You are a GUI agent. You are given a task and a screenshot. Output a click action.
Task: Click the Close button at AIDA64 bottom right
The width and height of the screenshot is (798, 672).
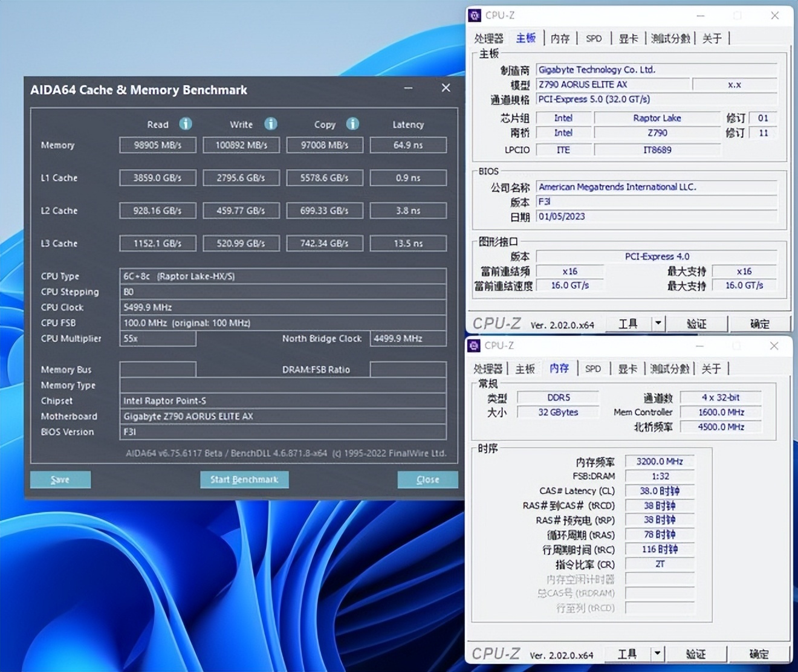click(427, 479)
